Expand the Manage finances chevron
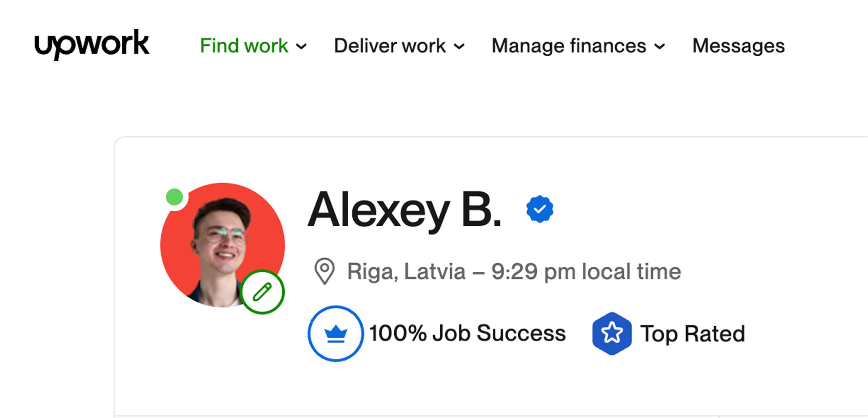Screen dimensions: 868x418 point(659,46)
